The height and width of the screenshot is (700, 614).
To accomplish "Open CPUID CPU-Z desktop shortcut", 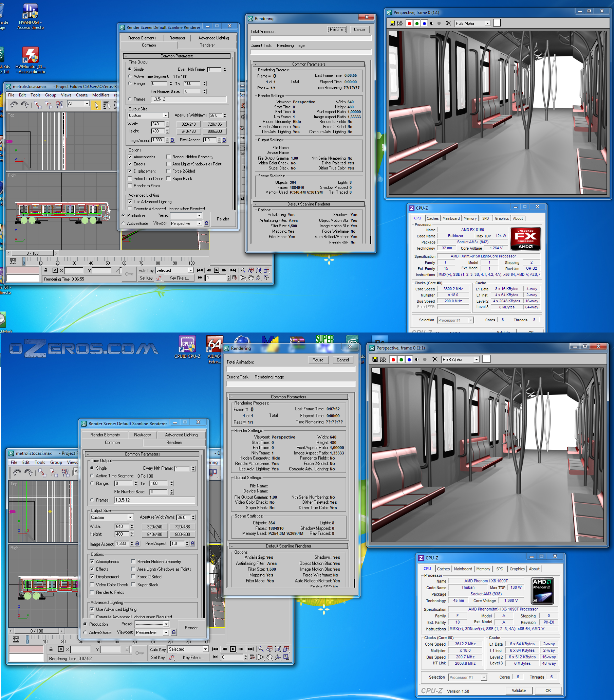I will 187,347.
